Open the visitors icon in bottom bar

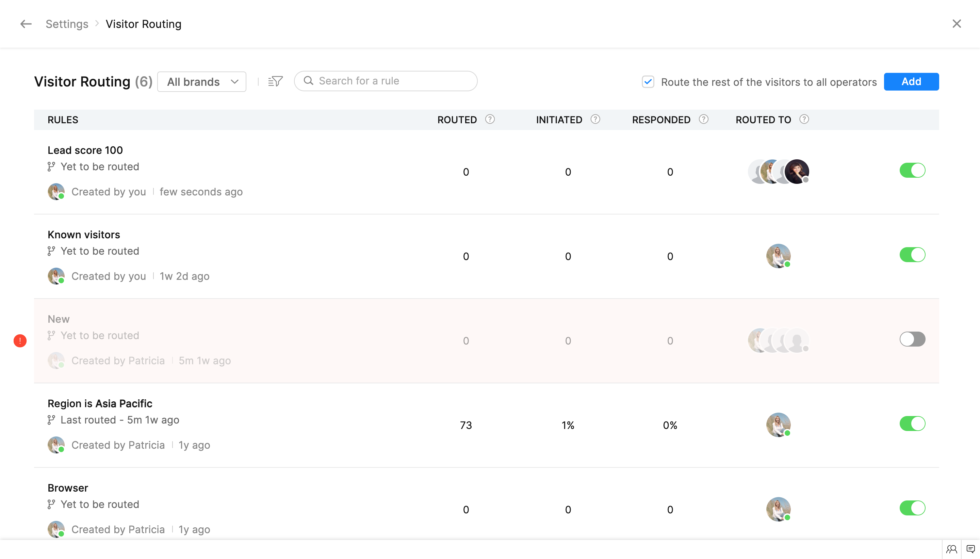pos(952,549)
